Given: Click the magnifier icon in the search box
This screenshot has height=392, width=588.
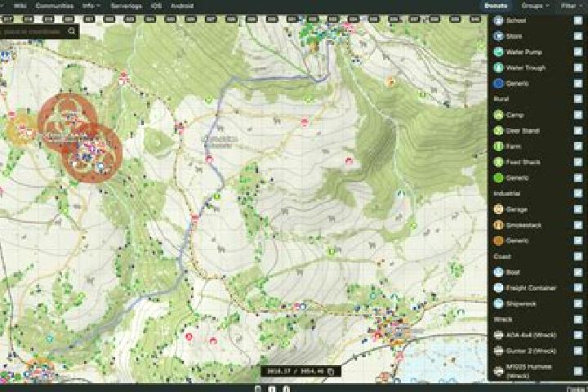Looking at the screenshot, I should 72,32.
